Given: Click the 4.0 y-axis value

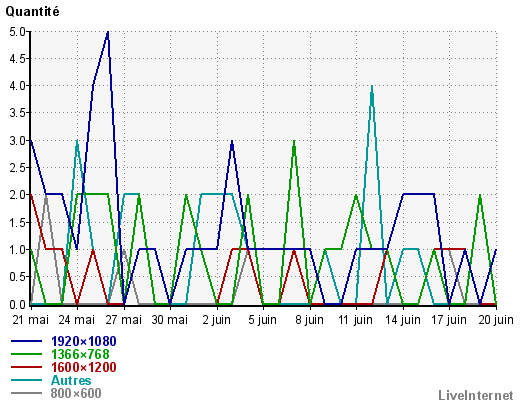Looking at the screenshot, I should (x=17, y=86).
